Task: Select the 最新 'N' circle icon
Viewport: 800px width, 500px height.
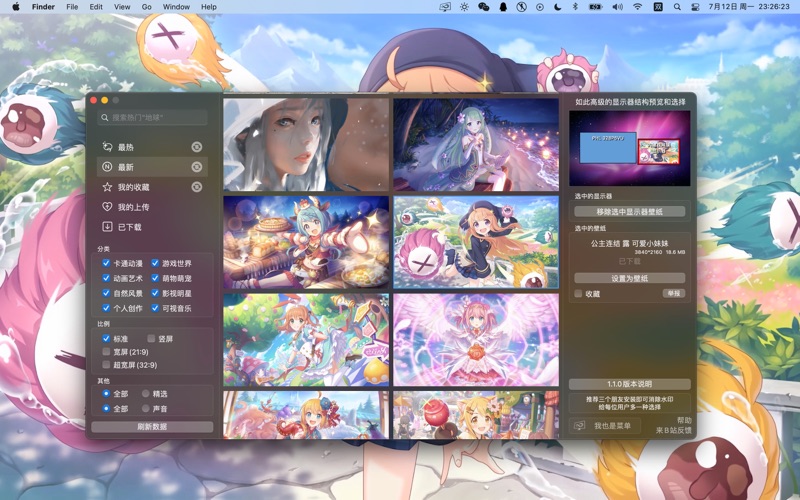Action: (x=107, y=167)
